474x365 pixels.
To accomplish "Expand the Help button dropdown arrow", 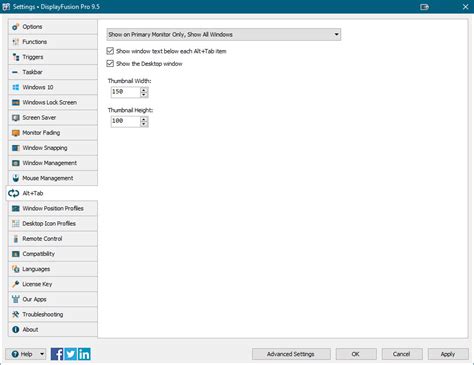I will pos(42,354).
